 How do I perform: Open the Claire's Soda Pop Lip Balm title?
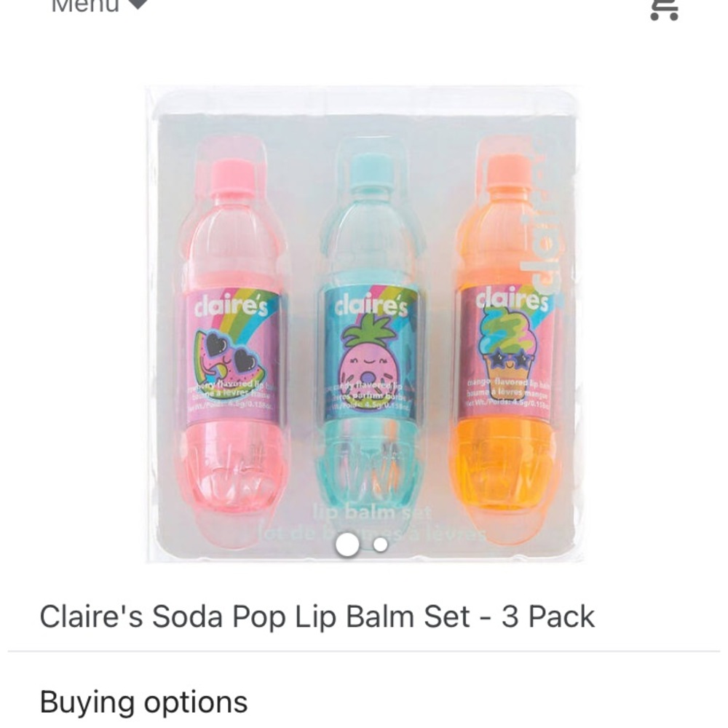coord(317,617)
